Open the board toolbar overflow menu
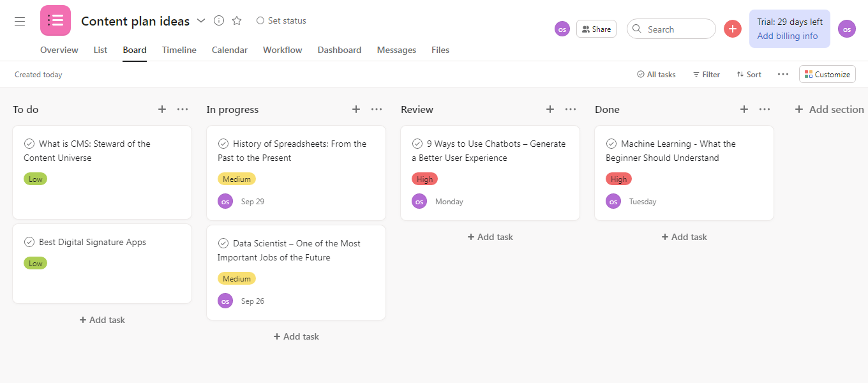 click(x=783, y=74)
